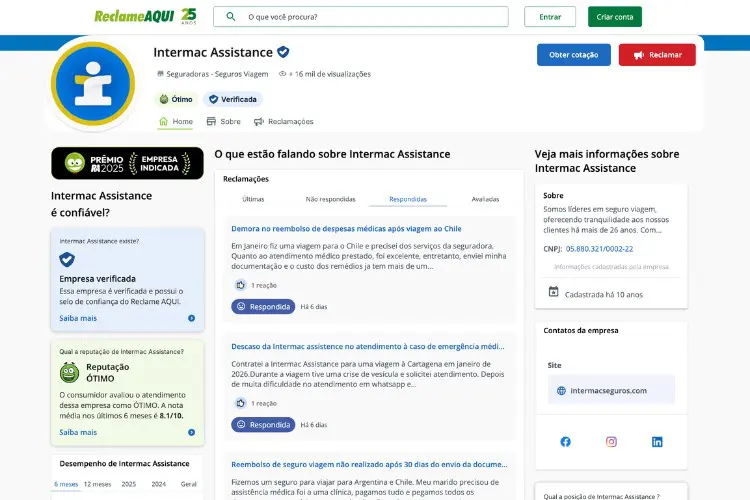Open complaint 'Descaso da Intermac assistence no atendimento'

(x=367, y=346)
